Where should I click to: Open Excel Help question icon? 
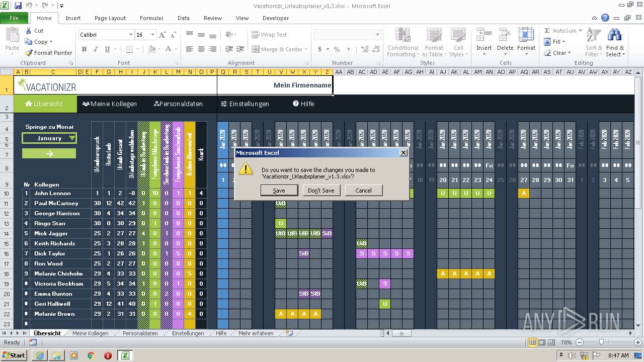pyautogui.click(x=605, y=18)
